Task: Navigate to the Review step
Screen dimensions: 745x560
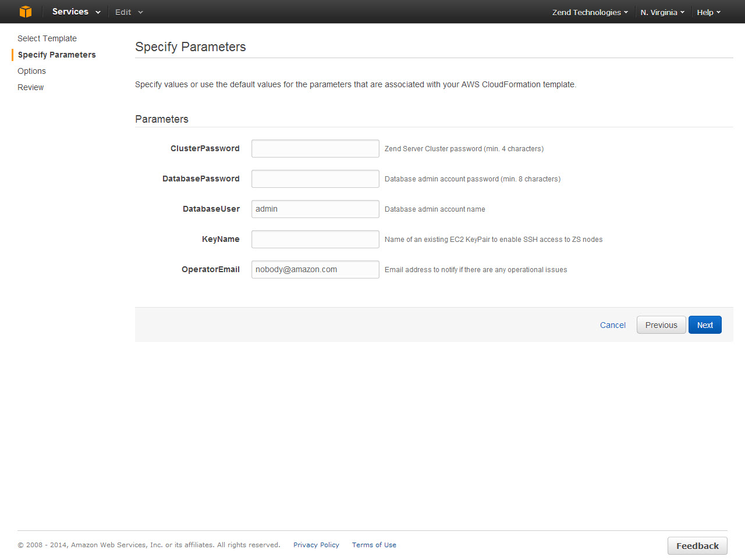Action: [30, 87]
